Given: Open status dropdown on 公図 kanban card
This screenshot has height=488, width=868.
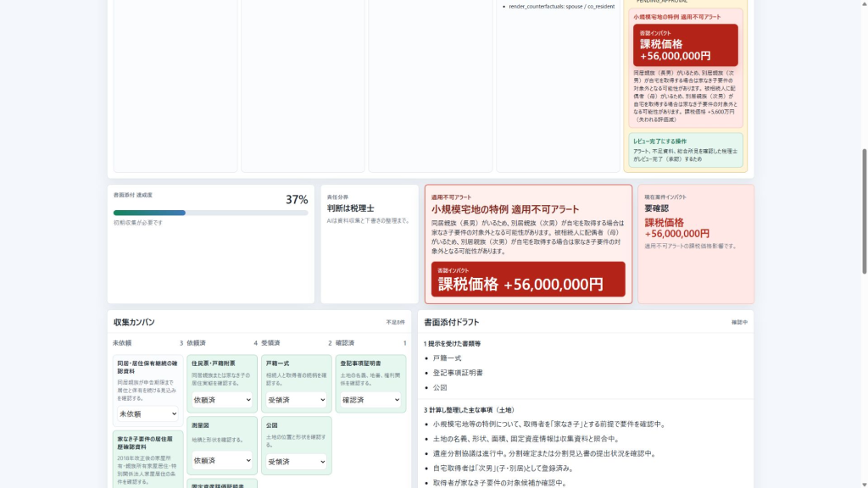Looking at the screenshot, I should pyautogui.click(x=296, y=462).
